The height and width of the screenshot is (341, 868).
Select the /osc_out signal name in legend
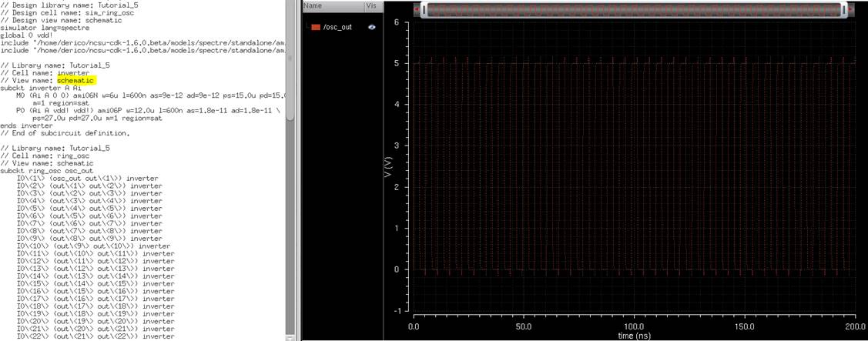point(337,27)
